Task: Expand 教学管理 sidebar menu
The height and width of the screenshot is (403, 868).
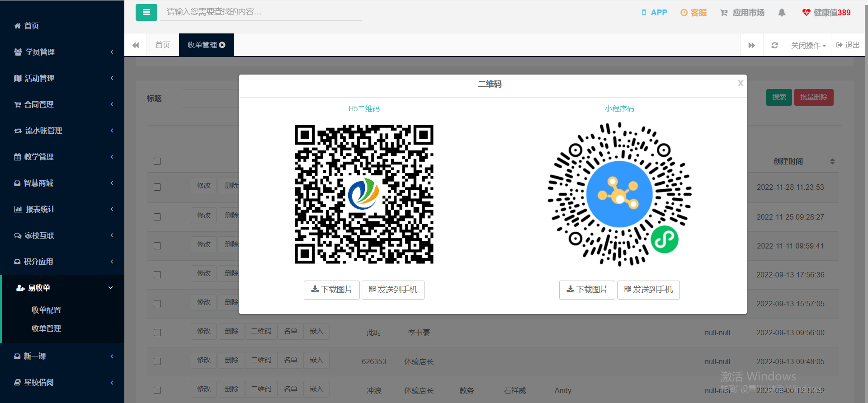Action: (x=62, y=157)
